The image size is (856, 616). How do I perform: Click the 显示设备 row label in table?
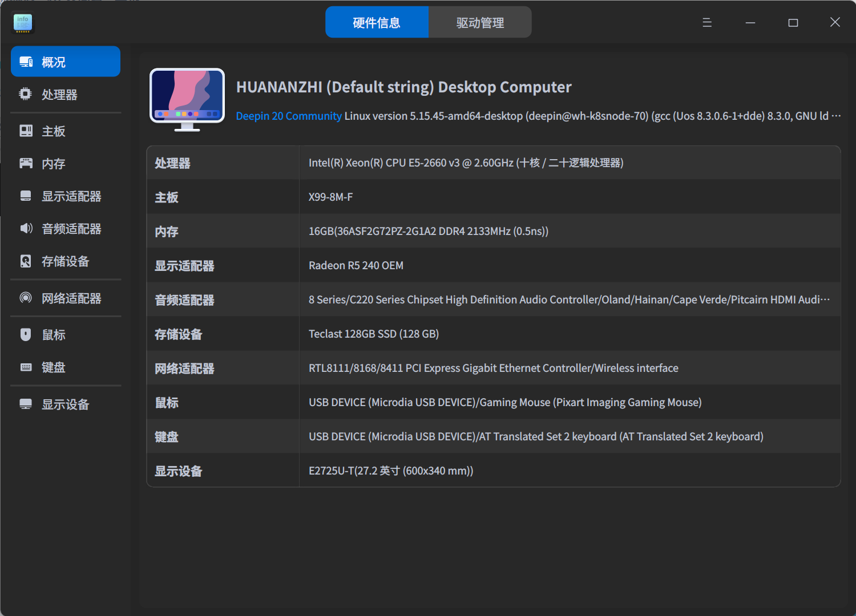coord(179,471)
